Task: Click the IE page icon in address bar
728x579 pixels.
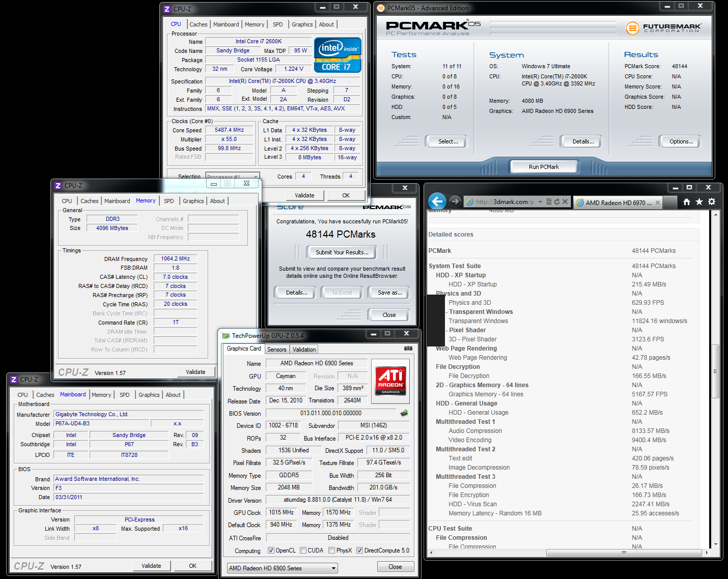Action: point(470,202)
